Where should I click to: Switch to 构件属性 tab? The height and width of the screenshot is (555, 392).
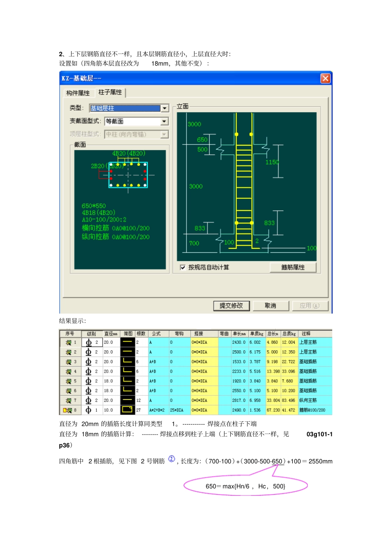(x=78, y=93)
